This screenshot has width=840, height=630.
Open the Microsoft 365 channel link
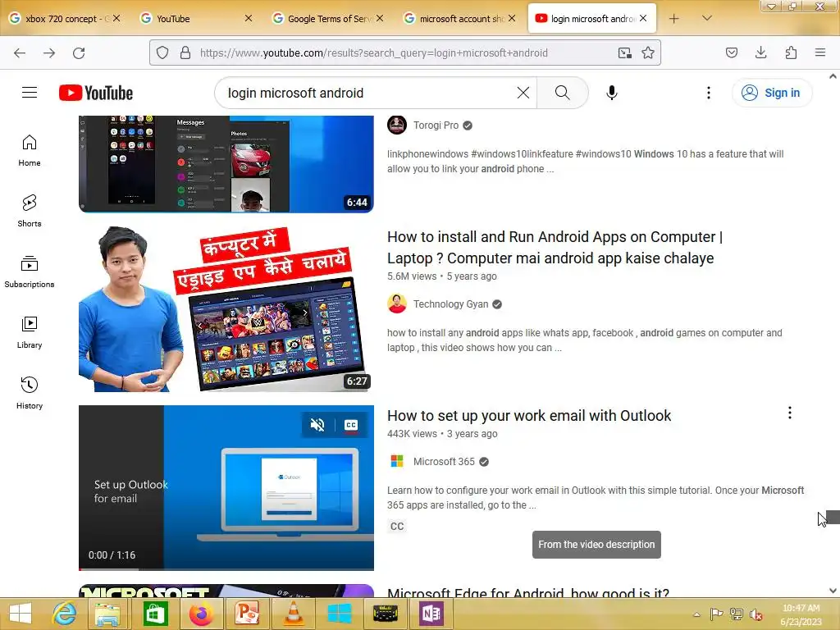444,462
